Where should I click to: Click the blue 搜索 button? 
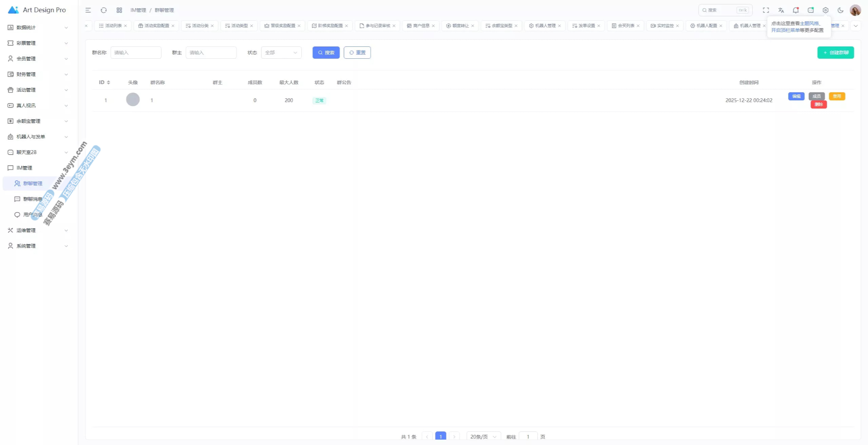326,53
